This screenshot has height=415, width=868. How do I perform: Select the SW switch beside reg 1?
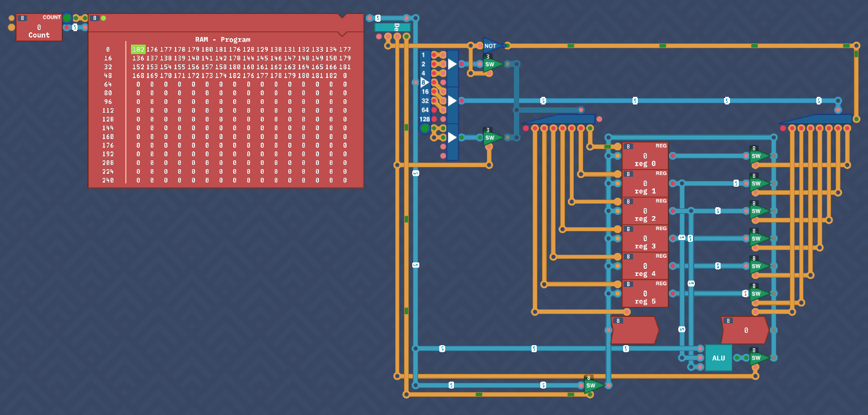coord(759,183)
